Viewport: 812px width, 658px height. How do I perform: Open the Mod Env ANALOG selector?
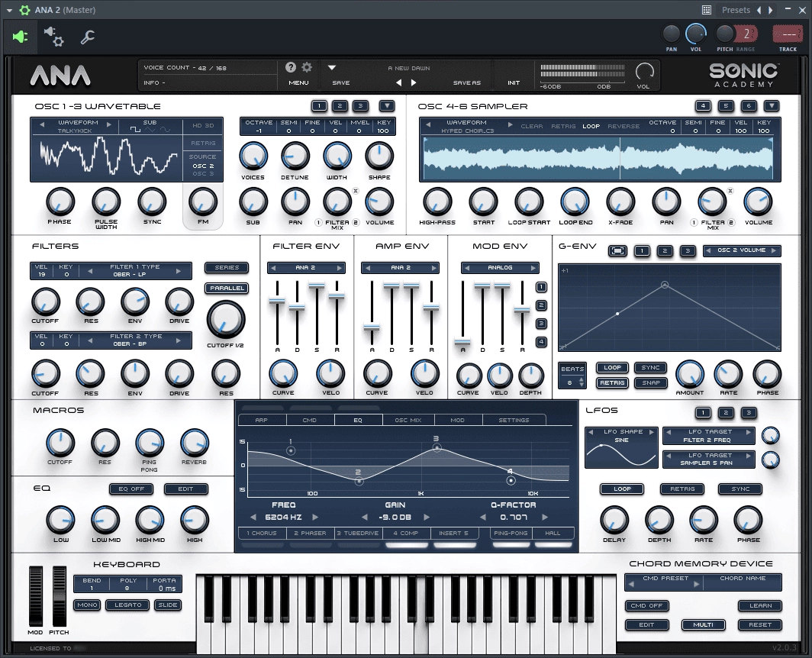pos(500,268)
